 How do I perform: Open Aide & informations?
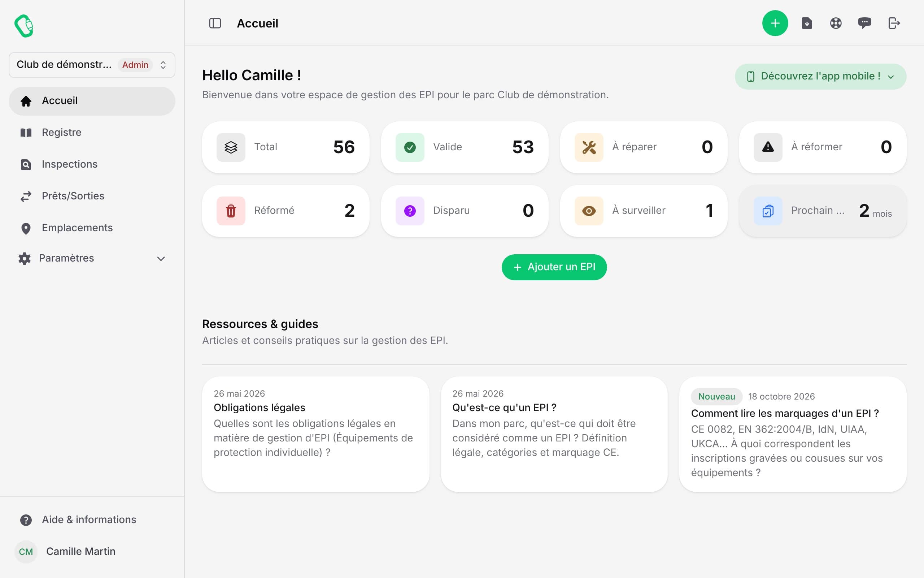pyautogui.click(x=92, y=520)
